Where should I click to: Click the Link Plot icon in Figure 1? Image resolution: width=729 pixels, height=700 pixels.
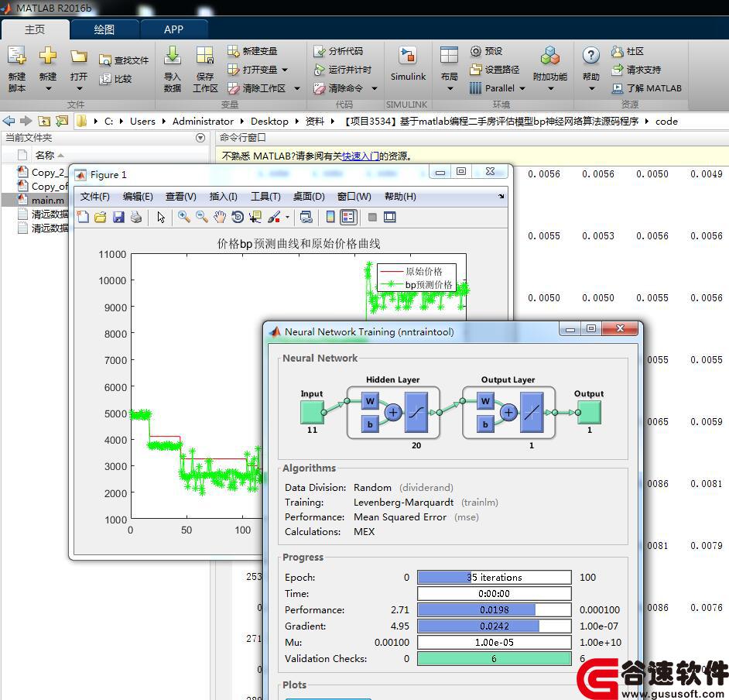click(306, 218)
